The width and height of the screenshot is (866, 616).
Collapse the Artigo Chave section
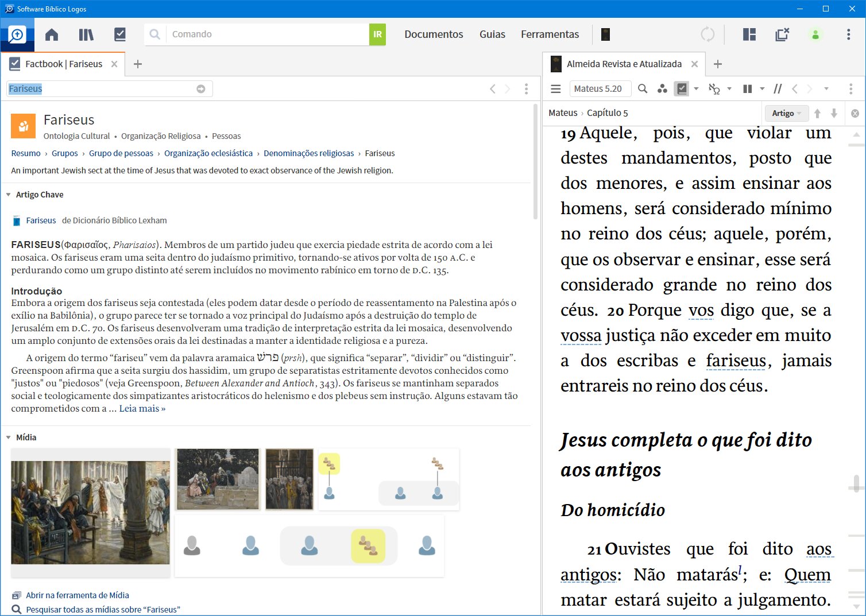click(9, 195)
